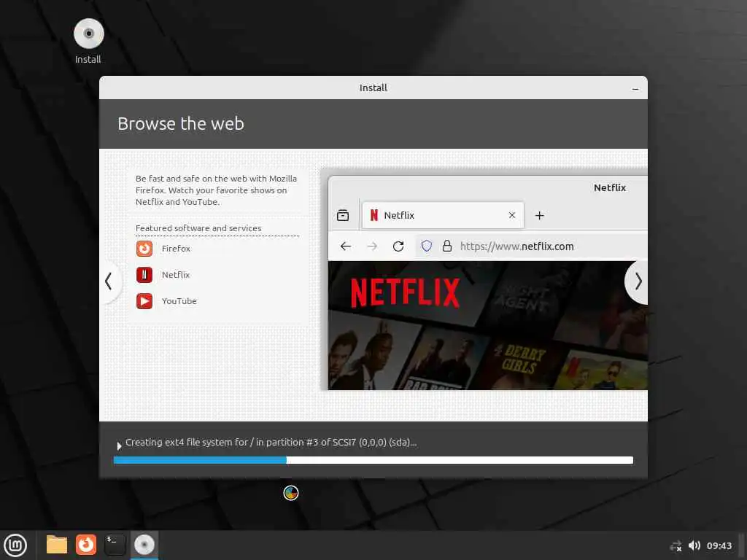Select the Firefox label under featured software
The height and width of the screenshot is (560, 747).
point(176,249)
